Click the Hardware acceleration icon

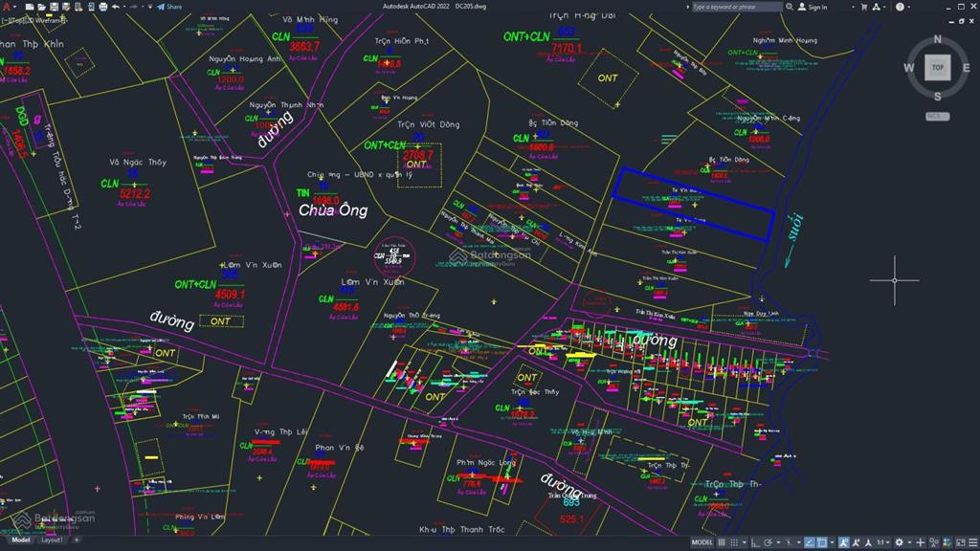[x=947, y=542]
